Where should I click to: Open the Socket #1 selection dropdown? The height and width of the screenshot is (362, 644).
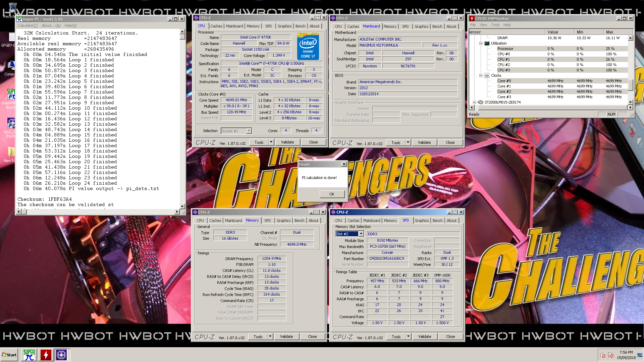click(249, 131)
